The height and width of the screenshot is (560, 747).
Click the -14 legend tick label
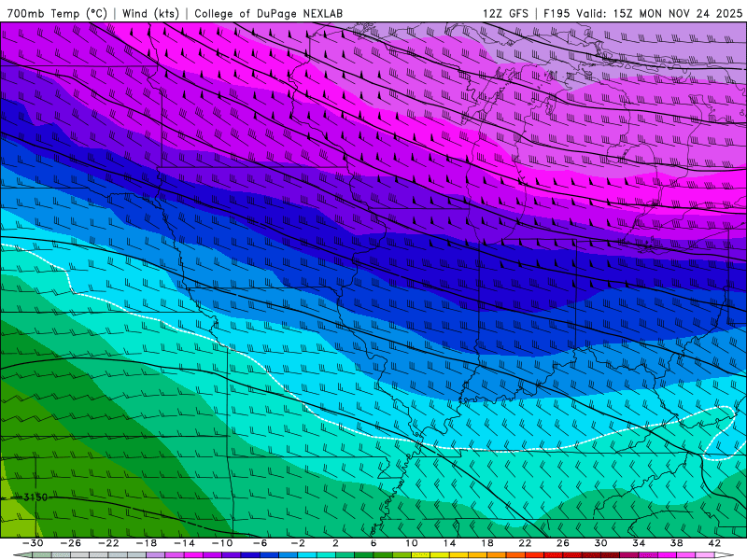click(x=184, y=543)
